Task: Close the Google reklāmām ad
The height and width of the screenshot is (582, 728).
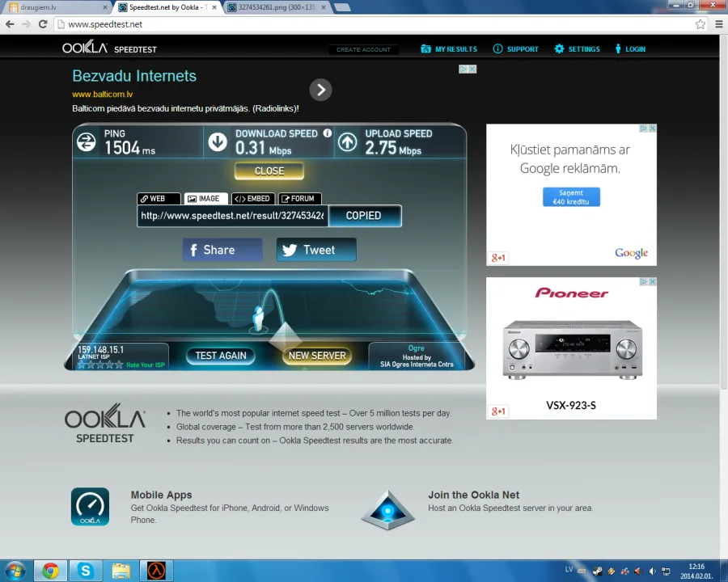Action: [652, 129]
